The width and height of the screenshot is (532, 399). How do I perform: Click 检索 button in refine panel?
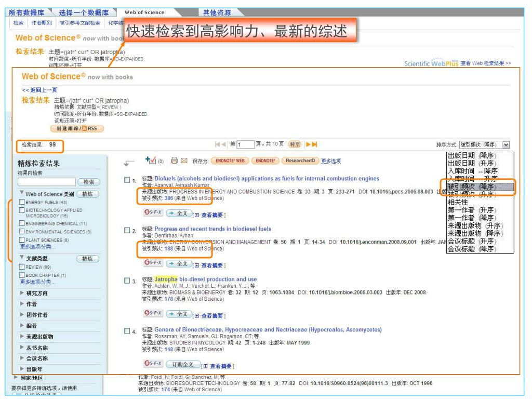[x=89, y=182]
